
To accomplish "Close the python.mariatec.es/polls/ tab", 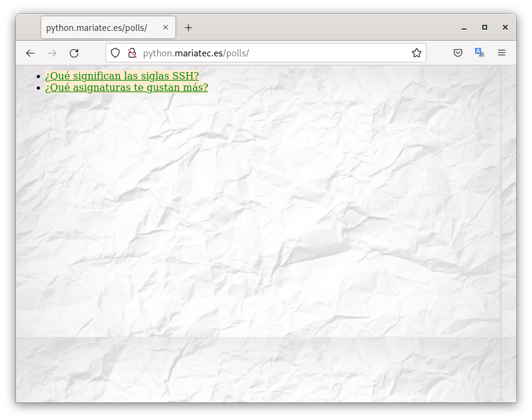I will click(166, 28).
